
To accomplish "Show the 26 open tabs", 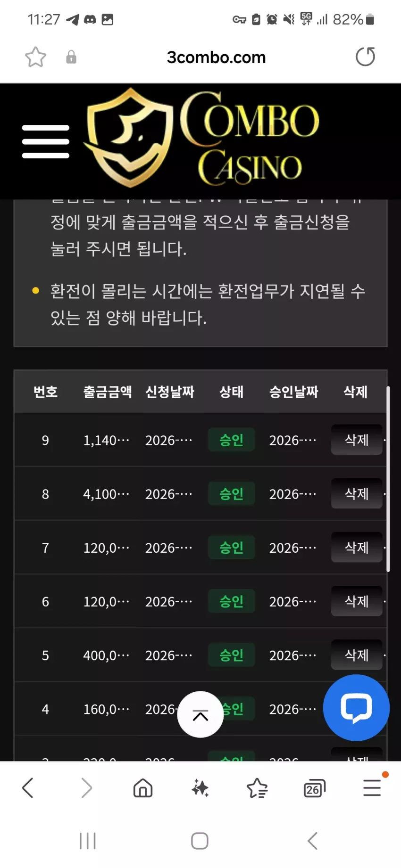I will coord(315,788).
